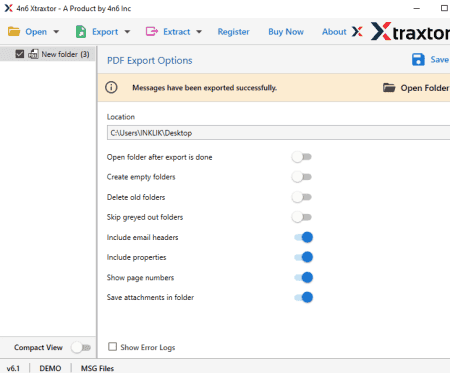Disable Include properties toggle

[x=304, y=257]
